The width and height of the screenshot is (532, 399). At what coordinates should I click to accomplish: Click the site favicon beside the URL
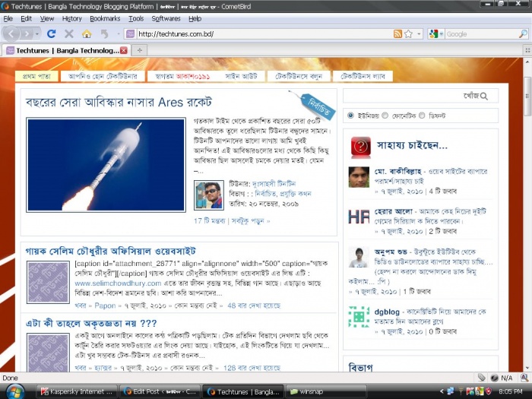(x=130, y=33)
